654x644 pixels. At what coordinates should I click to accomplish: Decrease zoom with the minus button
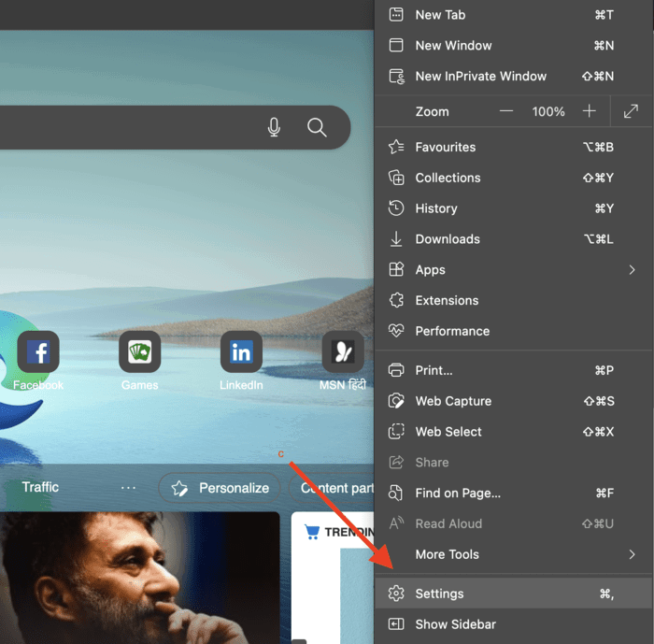[x=506, y=111]
